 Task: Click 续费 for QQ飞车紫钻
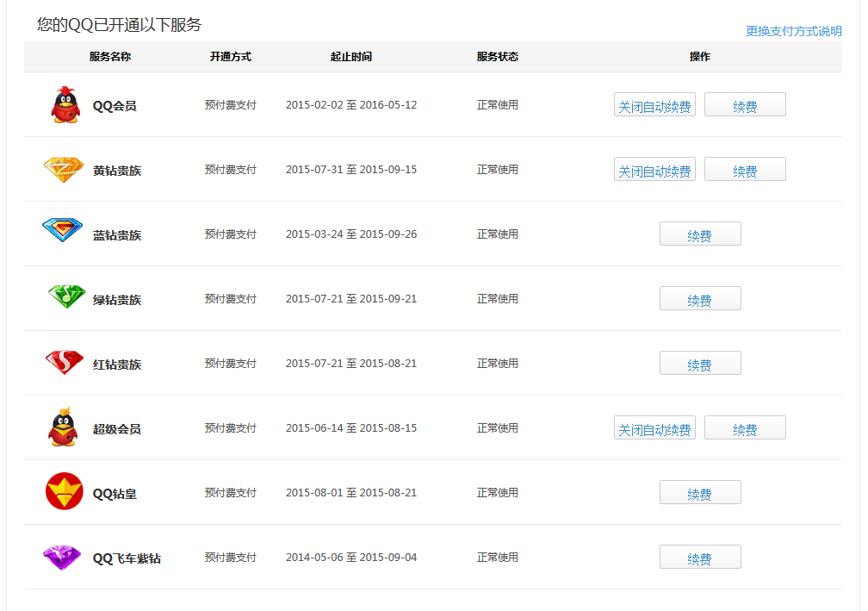coord(700,557)
